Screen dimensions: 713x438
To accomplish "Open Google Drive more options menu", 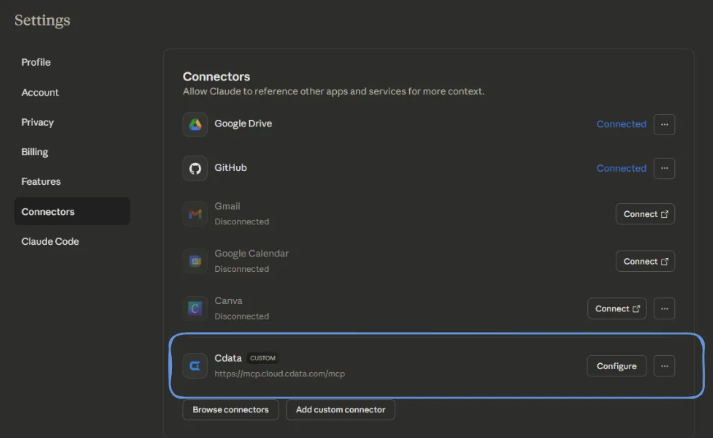I will (664, 124).
